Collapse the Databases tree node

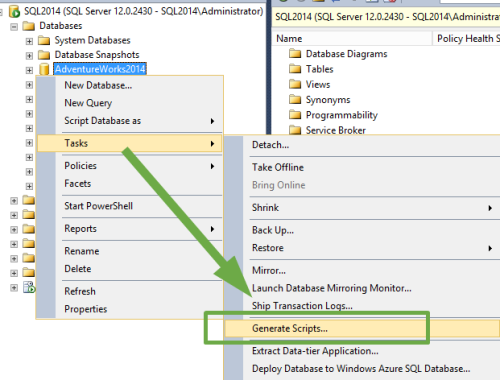pos(14,27)
